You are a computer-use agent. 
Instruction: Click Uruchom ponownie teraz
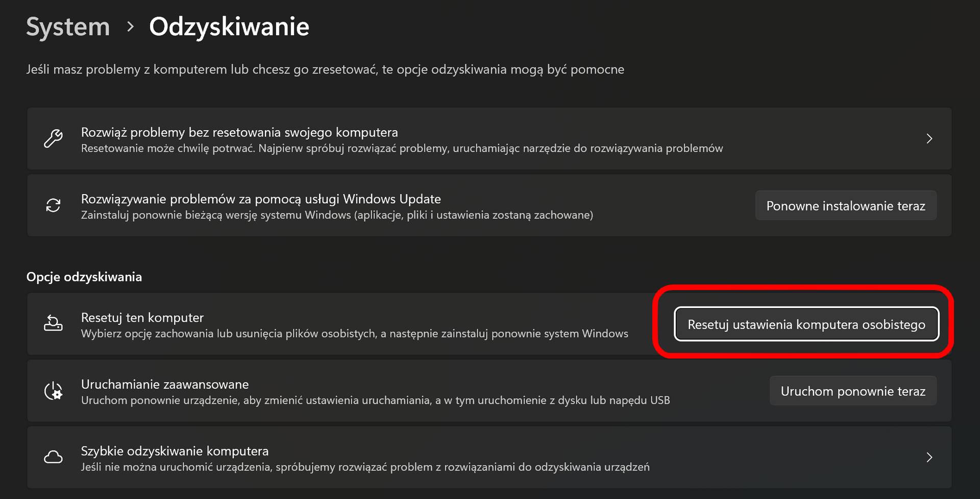[852, 391]
